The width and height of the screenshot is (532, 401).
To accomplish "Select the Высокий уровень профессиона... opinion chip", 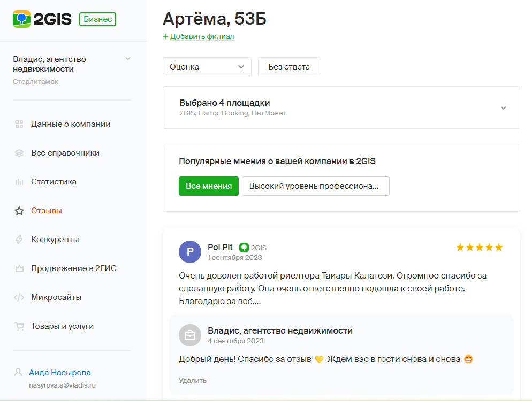I will click(x=316, y=186).
